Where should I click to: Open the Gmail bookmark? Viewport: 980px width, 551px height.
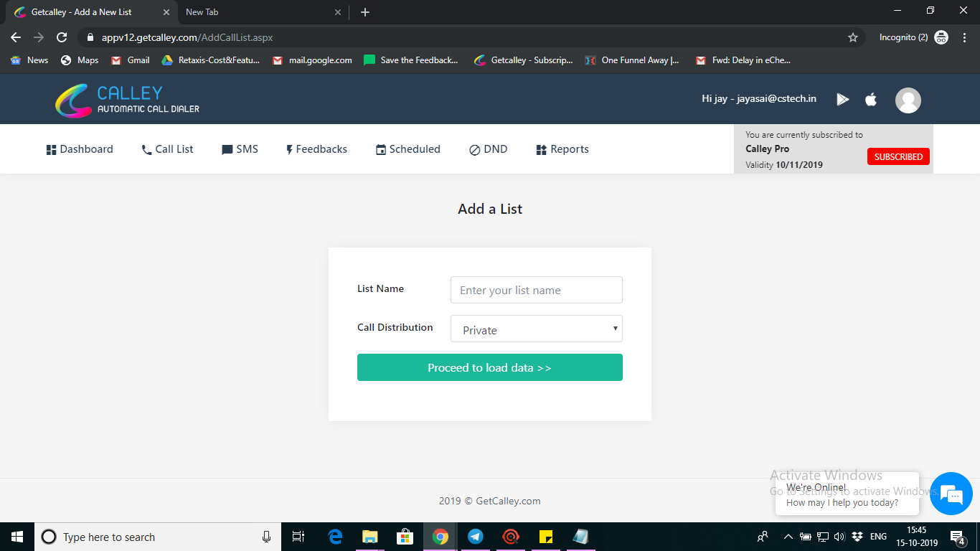[x=131, y=60]
